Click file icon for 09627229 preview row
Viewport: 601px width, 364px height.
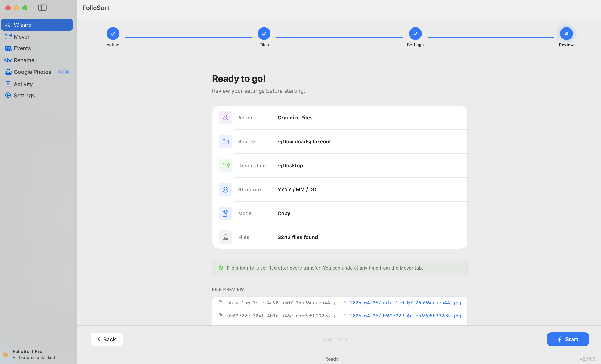pos(220,316)
